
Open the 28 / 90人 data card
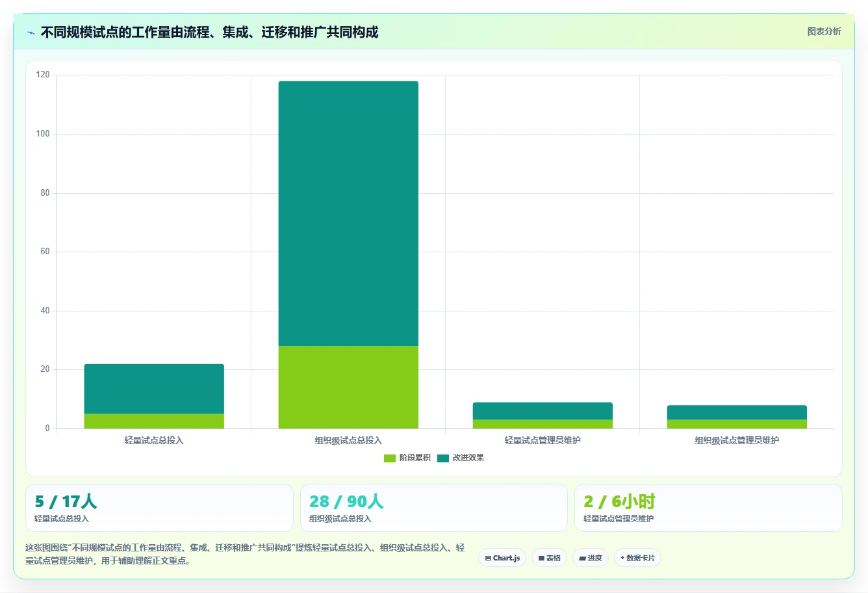click(434, 508)
